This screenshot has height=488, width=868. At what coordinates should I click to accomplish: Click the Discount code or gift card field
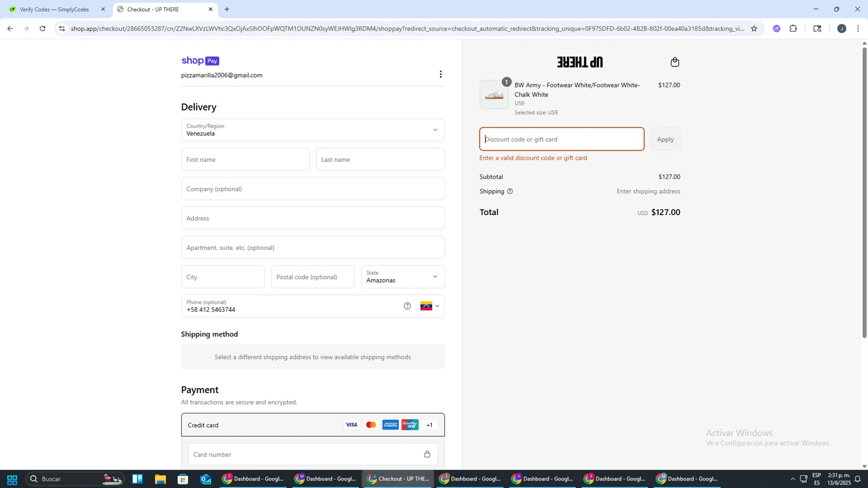coord(561,139)
